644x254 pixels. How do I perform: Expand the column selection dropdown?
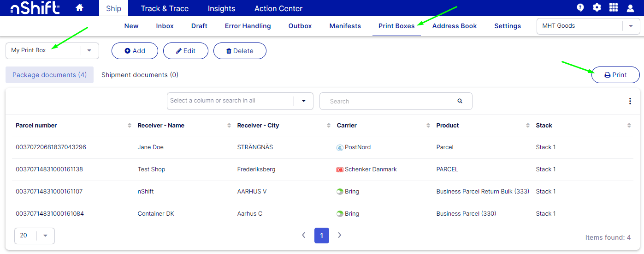click(303, 101)
